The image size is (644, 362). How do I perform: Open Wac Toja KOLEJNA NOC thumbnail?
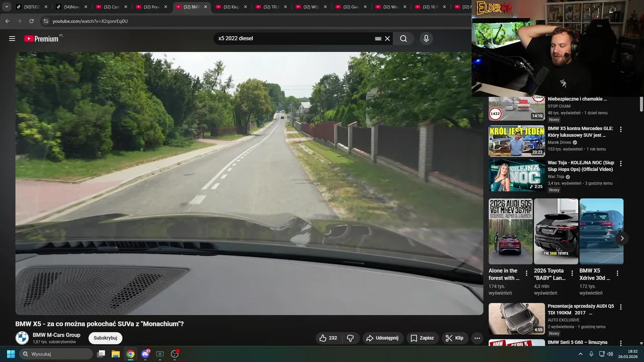[517, 175]
